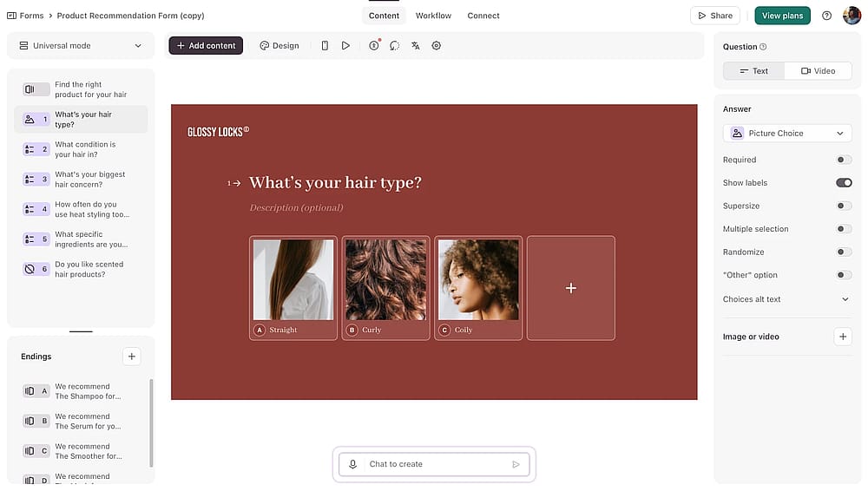Toggle the Required switch
Image resolution: width=868 pixels, height=491 pixels.
point(844,160)
